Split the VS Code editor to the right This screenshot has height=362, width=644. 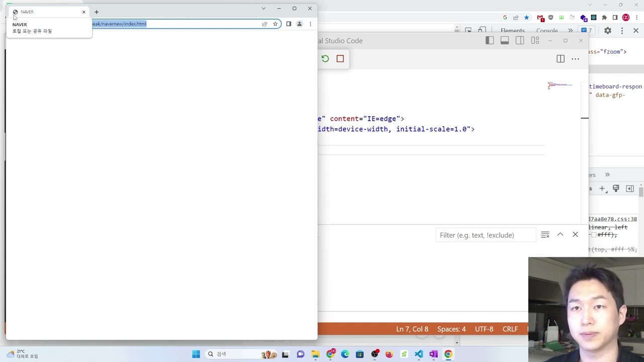[x=560, y=59]
